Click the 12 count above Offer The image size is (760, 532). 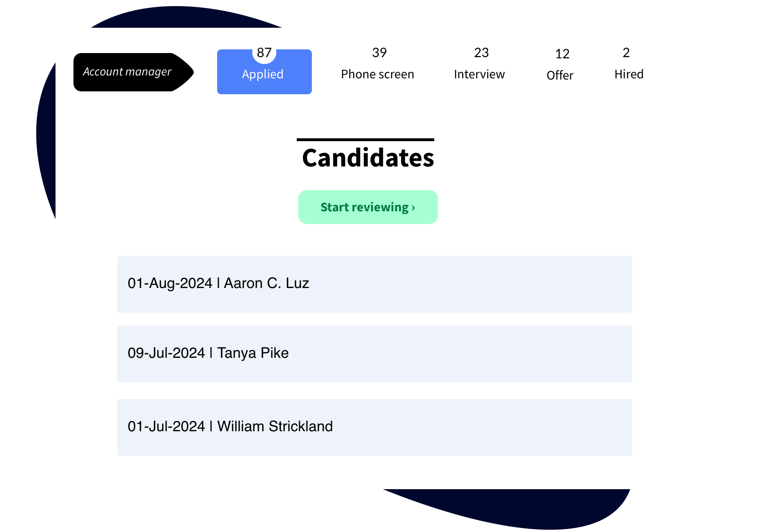561,53
